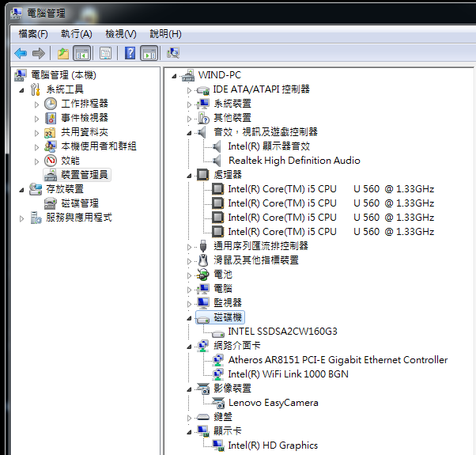476x455 pixels.
Task: Expand 本機使用者和群組 node
Action: [36, 147]
